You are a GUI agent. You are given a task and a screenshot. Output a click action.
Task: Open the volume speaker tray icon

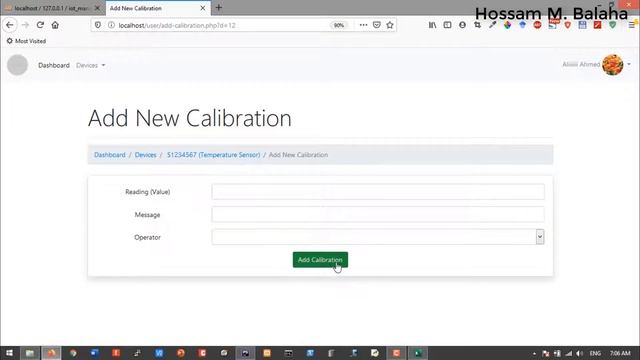(580, 353)
